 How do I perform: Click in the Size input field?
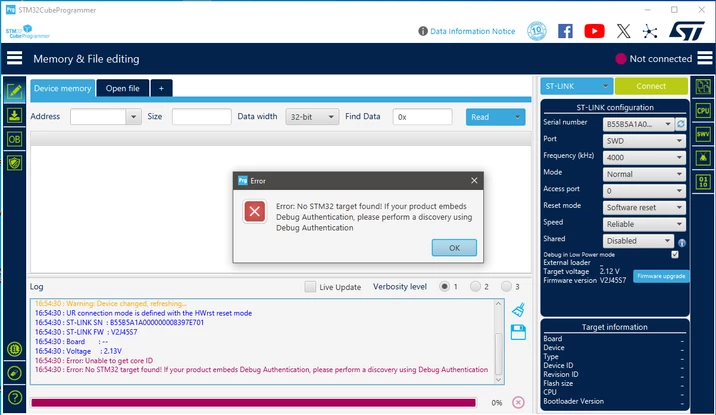(201, 117)
